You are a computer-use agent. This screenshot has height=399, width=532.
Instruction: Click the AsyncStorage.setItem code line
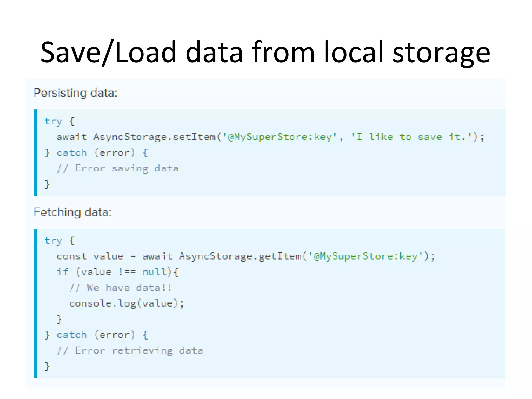271,137
